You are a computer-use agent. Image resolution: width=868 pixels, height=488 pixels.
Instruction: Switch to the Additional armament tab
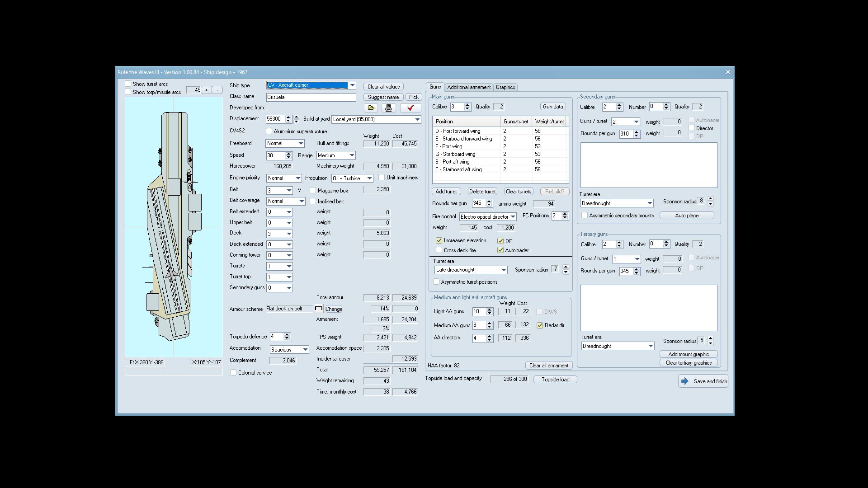point(469,87)
